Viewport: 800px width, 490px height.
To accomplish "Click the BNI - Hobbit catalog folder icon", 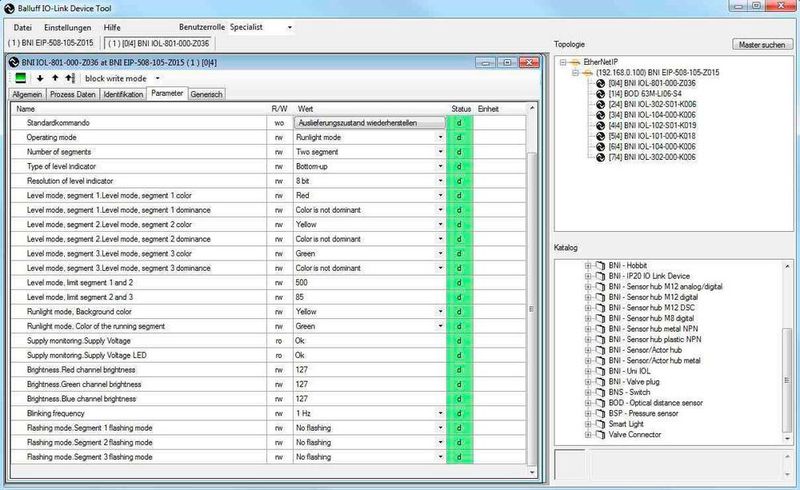I will click(x=601, y=265).
